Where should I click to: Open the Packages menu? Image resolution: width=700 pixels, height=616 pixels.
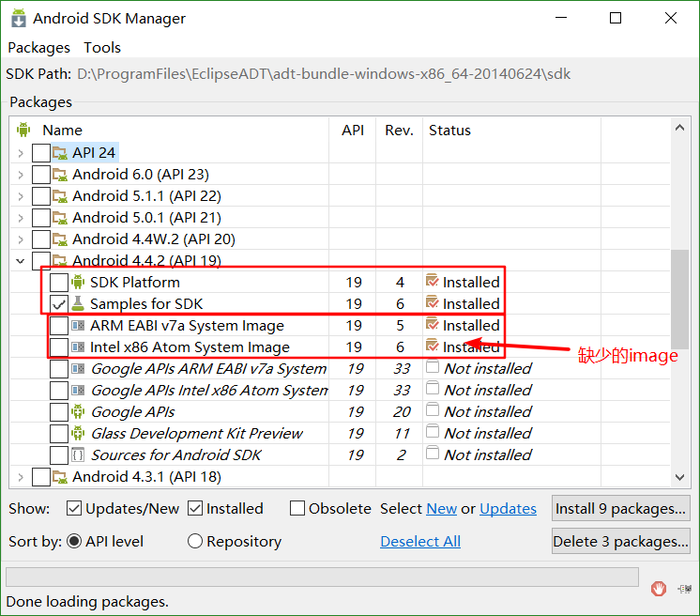pos(38,47)
